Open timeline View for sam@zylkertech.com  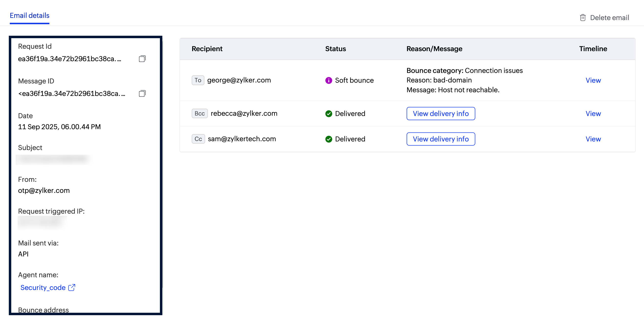pos(593,139)
